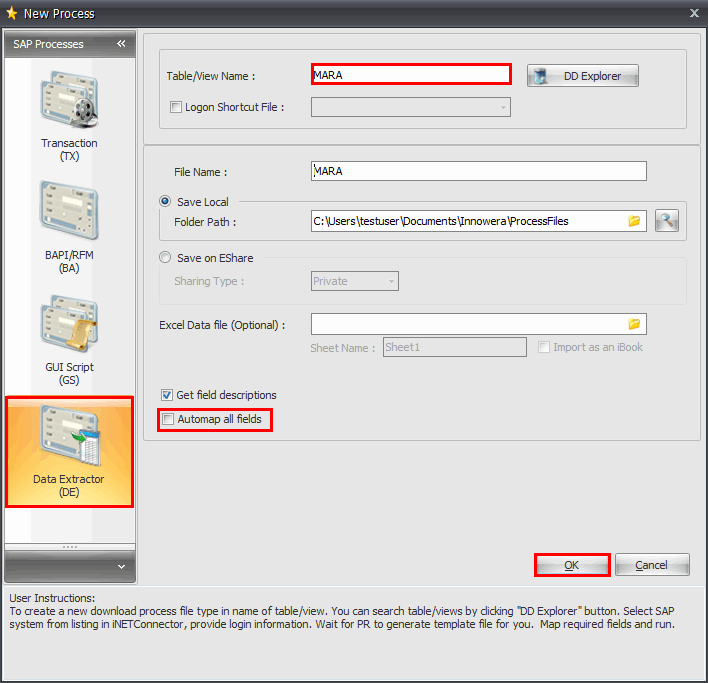Collapse the SAP Processes side panel

point(121,44)
